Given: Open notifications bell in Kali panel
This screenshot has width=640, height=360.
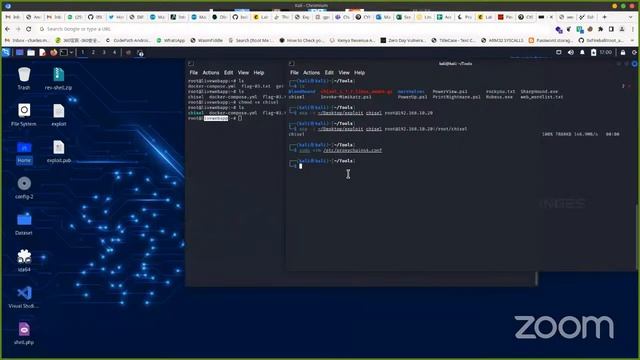Looking at the screenshot, I should (x=582, y=52).
